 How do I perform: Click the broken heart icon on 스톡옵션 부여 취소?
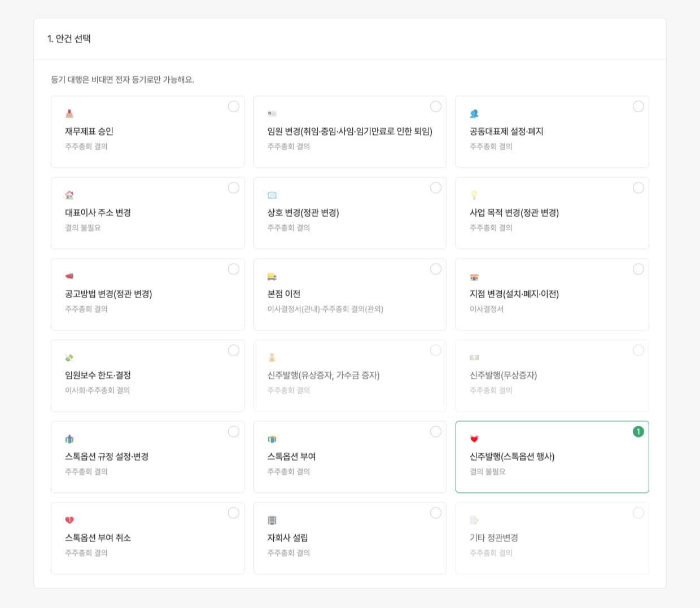click(x=69, y=519)
